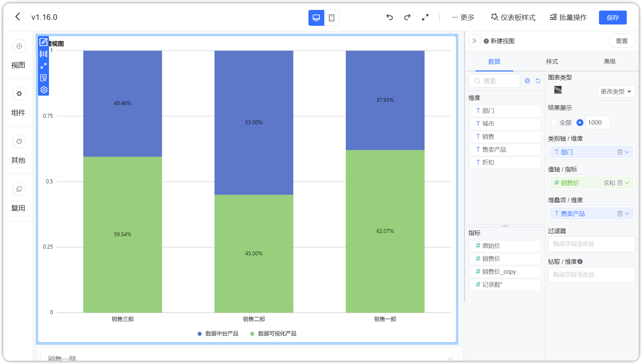Click blue 40.46% segment of 销售三部
The width and height of the screenshot is (642, 364).
(122, 104)
